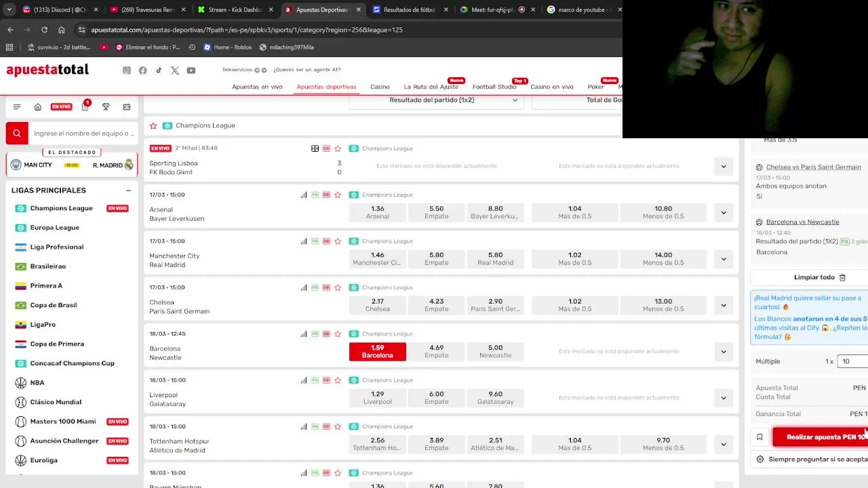Open the trophy competitions icon
Screen dimensions: 868x488
pos(106,107)
